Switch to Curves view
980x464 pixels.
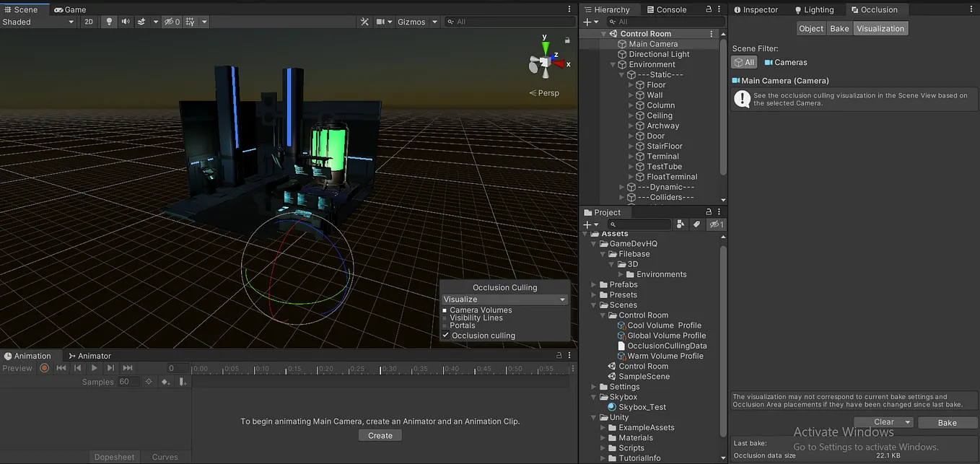point(165,457)
